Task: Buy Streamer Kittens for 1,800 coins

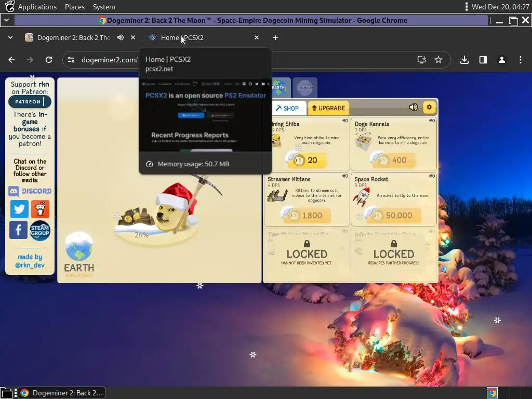Action: [x=307, y=216]
